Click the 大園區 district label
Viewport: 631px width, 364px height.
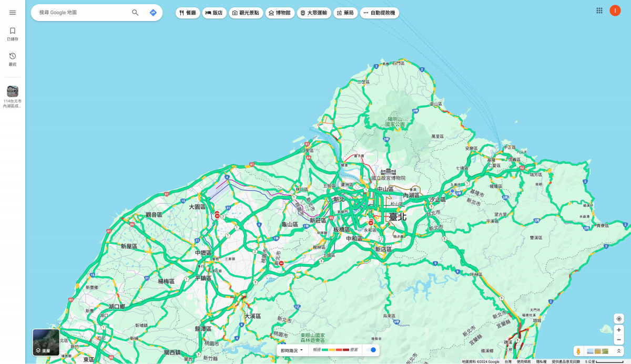pyautogui.click(x=197, y=207)
